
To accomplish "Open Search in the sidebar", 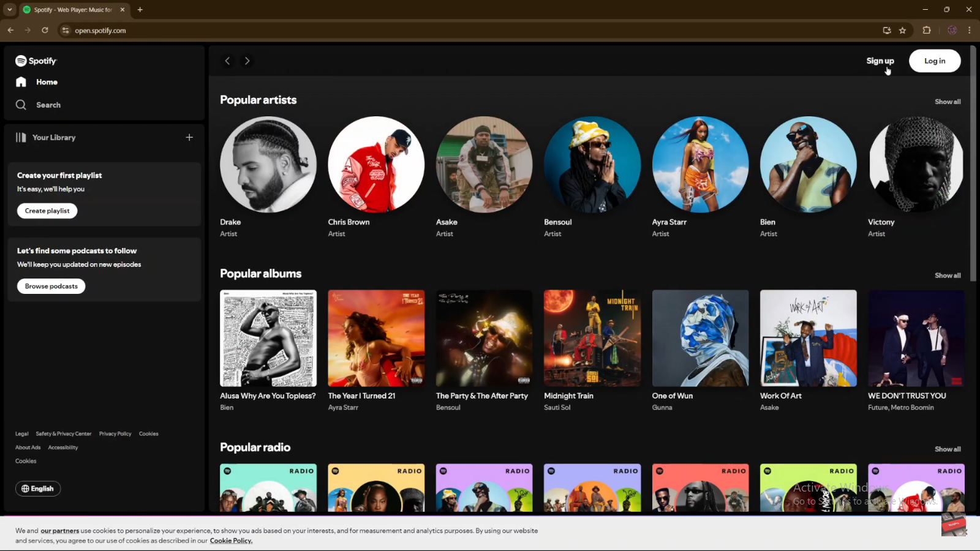I will [38, 105].
